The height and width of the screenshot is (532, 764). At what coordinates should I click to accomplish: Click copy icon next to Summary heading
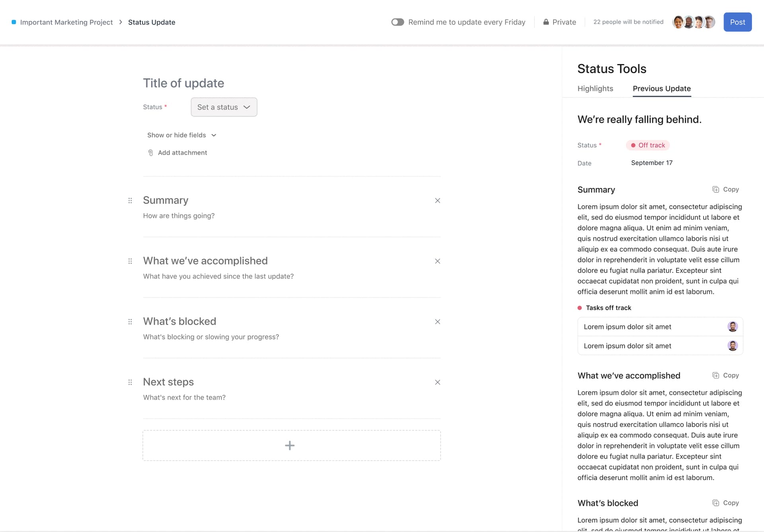715,190
